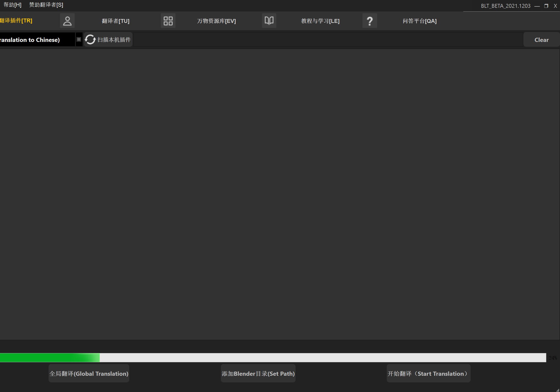Click into the empty path input field
The width and height of the screenshot is (560, 392).
tap(328, 39)
